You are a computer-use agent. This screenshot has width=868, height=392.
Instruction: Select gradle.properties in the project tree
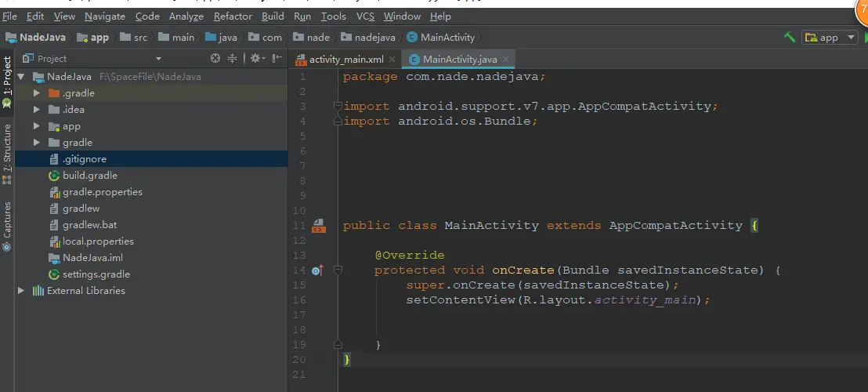pyautogui.click(x=151, y=192)
